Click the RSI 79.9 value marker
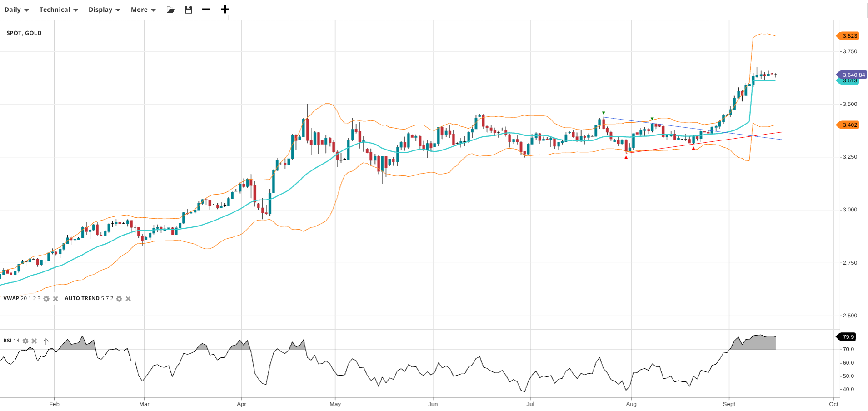868x411 pixels. pyautogui.click(x=848, y=337)
